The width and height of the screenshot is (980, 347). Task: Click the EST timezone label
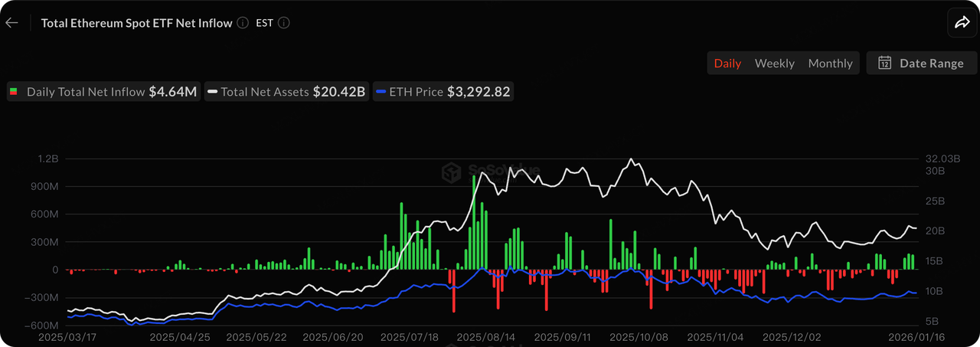click(x=262, y=23)
